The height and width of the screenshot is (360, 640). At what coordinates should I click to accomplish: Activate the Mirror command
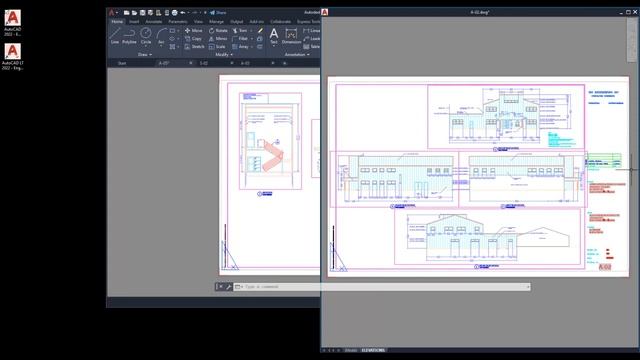(x=218, y=39)
